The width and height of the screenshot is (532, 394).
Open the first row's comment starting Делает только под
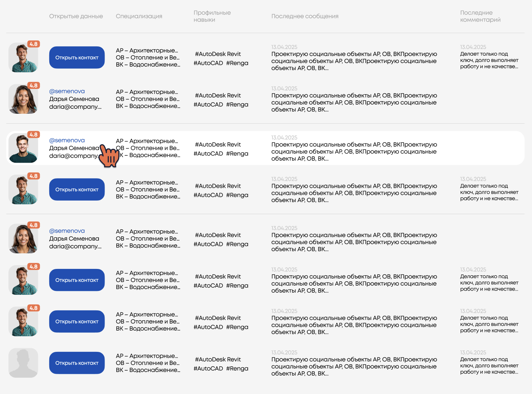coord(489,60)
